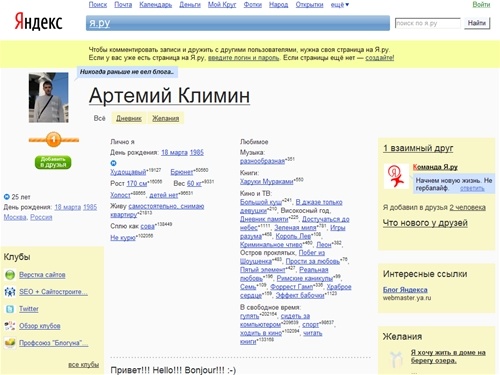Image resolution: width=500 pixels, height=375 pixels.
Task: Click the Эффект бабочки movie link
Action: pyautogui.click(x=300, y=296)
